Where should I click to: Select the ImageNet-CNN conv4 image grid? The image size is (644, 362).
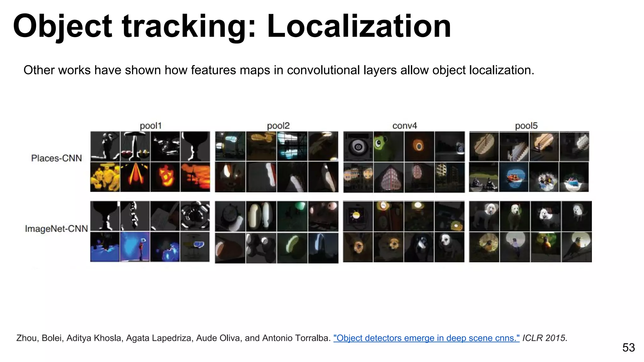coord(404,232)
